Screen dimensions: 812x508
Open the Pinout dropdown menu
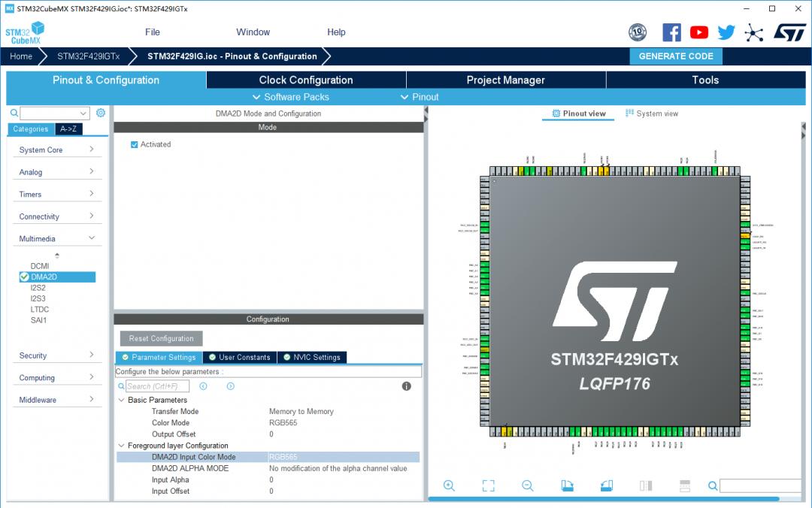pyautogui.click(x=420, y=97)
